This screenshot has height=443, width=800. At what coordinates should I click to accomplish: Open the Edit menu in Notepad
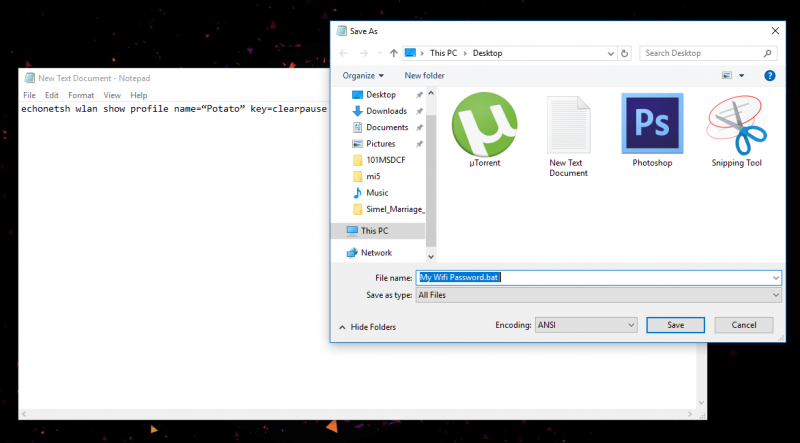pos(52,95)
